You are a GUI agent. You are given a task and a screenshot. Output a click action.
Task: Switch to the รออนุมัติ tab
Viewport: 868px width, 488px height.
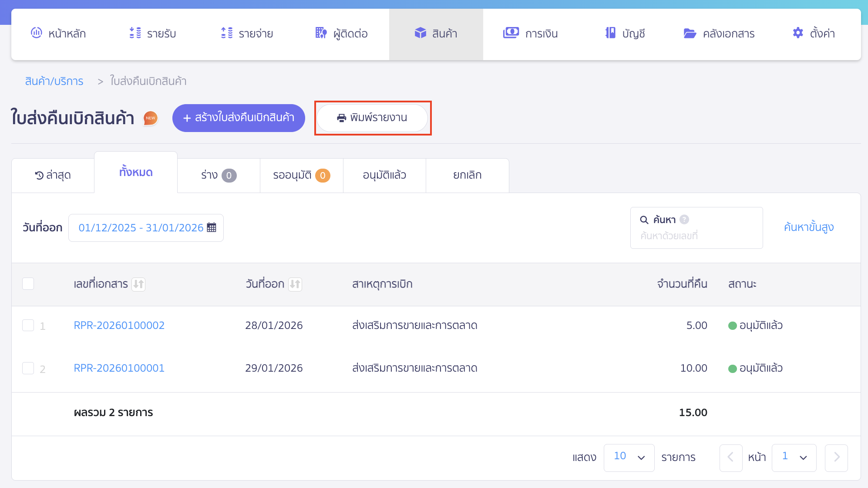[x=301, y=175]
